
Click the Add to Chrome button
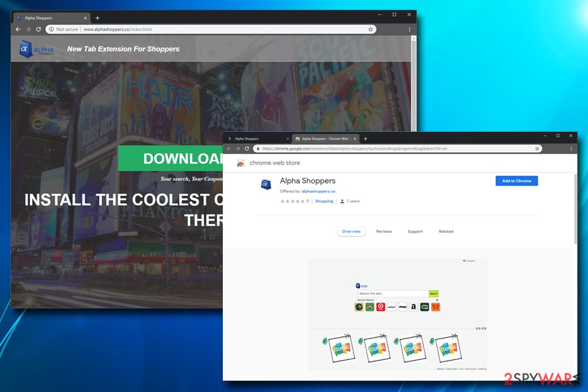[x=517, y=181]
